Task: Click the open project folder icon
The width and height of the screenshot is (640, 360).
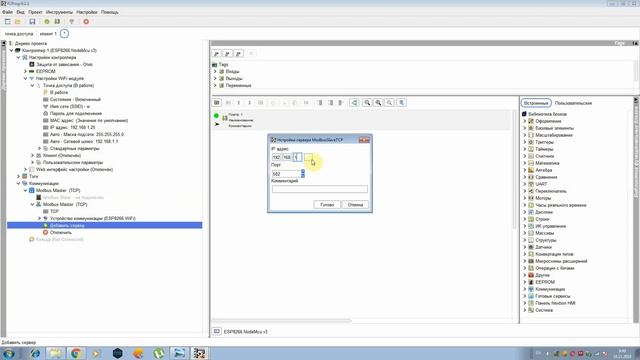Action: [x=18, y=22]
